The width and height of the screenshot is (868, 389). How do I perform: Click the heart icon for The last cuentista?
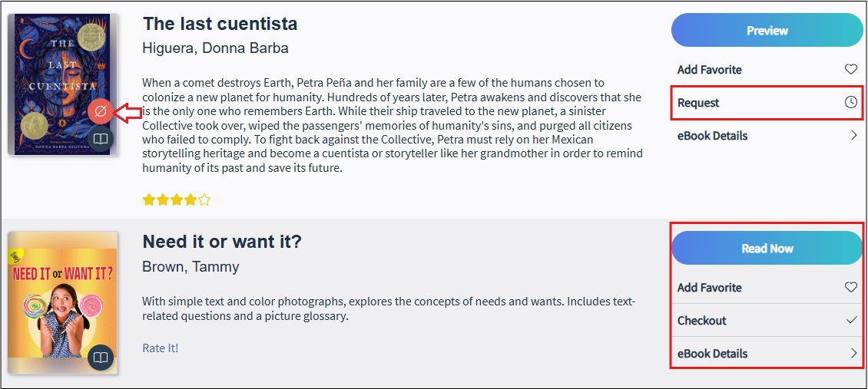coord(851,70)
